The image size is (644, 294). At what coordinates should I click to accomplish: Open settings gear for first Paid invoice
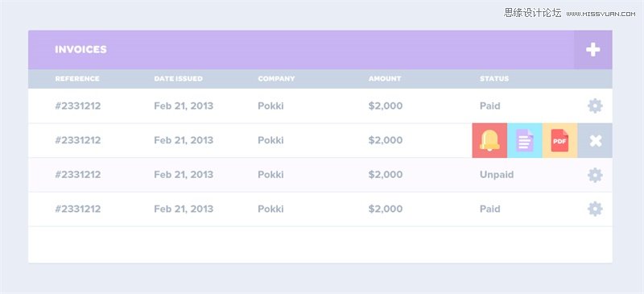point(595,106)
